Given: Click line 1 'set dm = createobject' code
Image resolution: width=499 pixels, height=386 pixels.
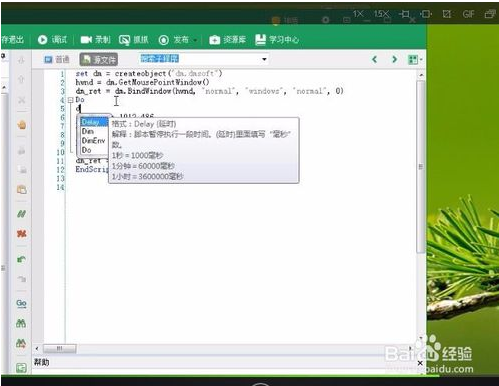Looking at the screenshot, I should [149, 73].
